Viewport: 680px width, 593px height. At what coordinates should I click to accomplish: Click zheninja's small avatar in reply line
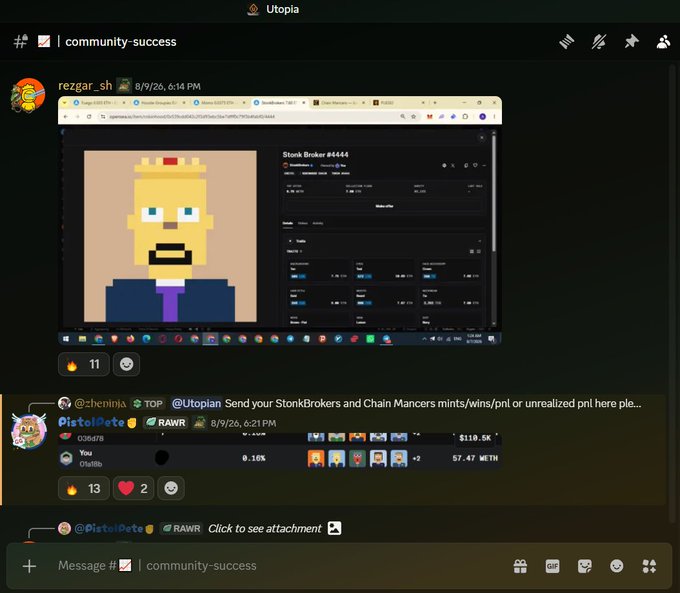pos(65,403)
